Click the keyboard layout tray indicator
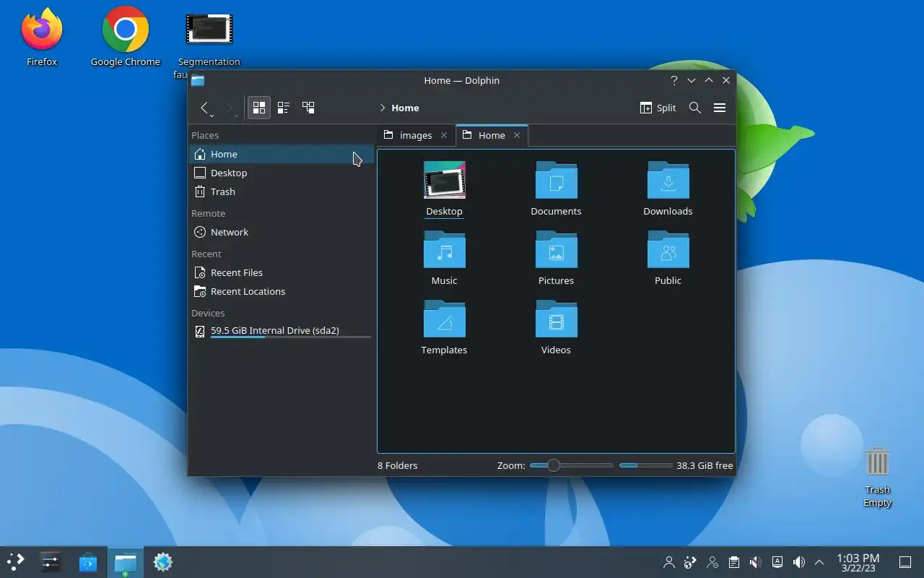The image size is (924, 578). point(777,561)
